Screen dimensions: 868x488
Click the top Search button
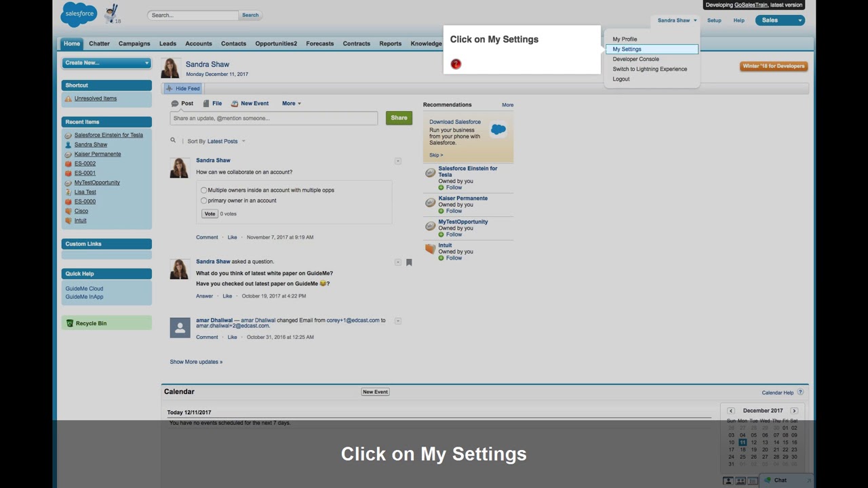pyautogui.click(x=250, y=15)
